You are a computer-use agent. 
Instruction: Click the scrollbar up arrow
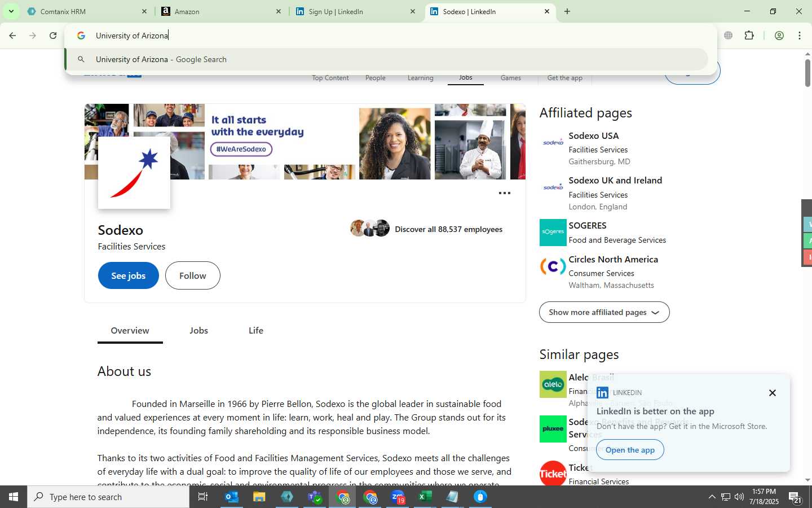point(807,54)
